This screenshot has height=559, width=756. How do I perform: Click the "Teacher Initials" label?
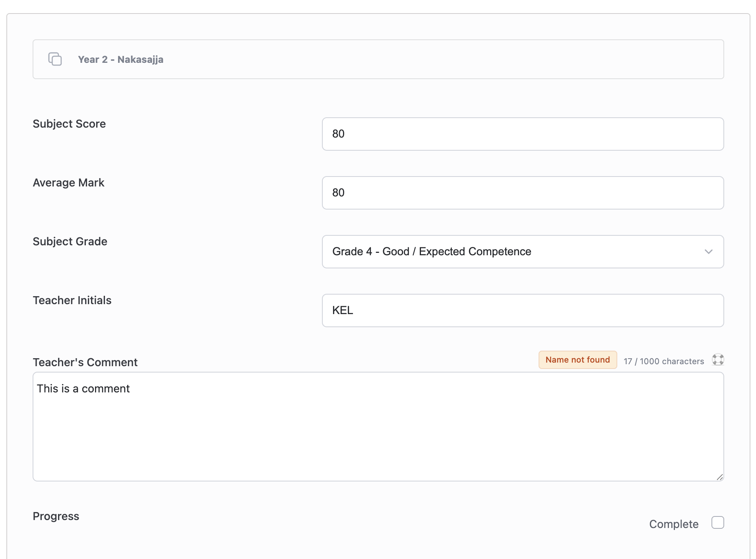tap(72, 300)
